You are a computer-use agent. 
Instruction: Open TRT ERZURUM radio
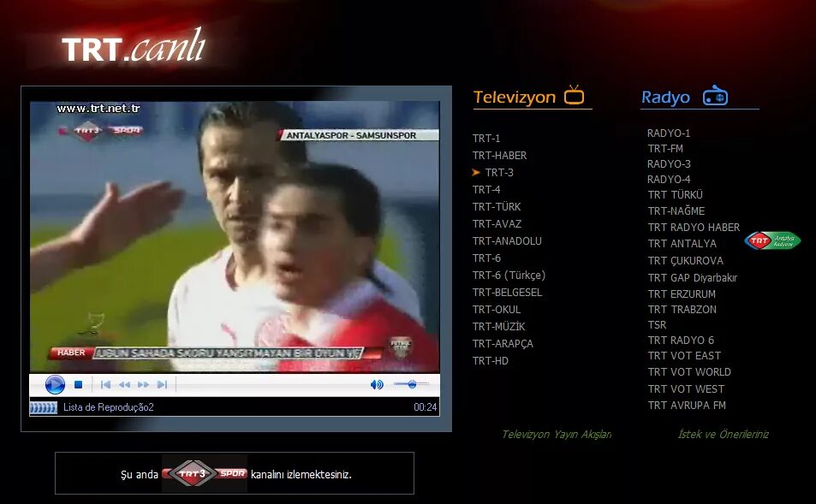point(682,294)
